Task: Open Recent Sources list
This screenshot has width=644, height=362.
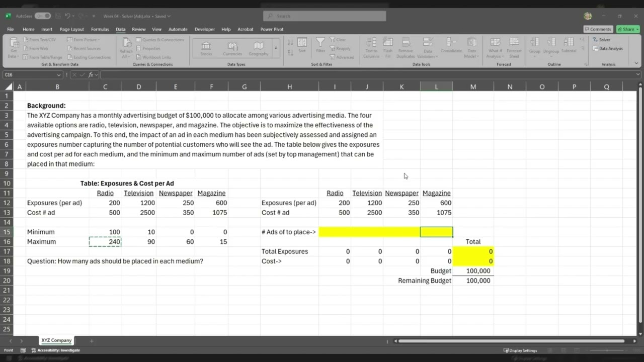Action: [84, 48]
